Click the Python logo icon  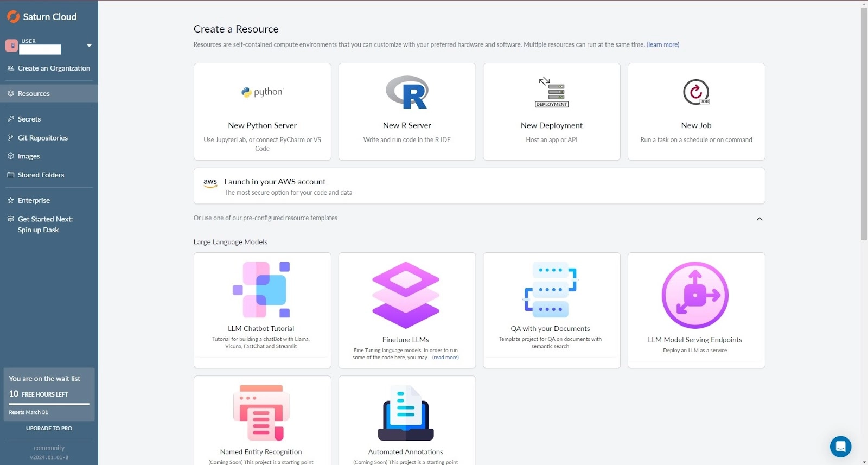pyautogui.click(x=262, y=92)
